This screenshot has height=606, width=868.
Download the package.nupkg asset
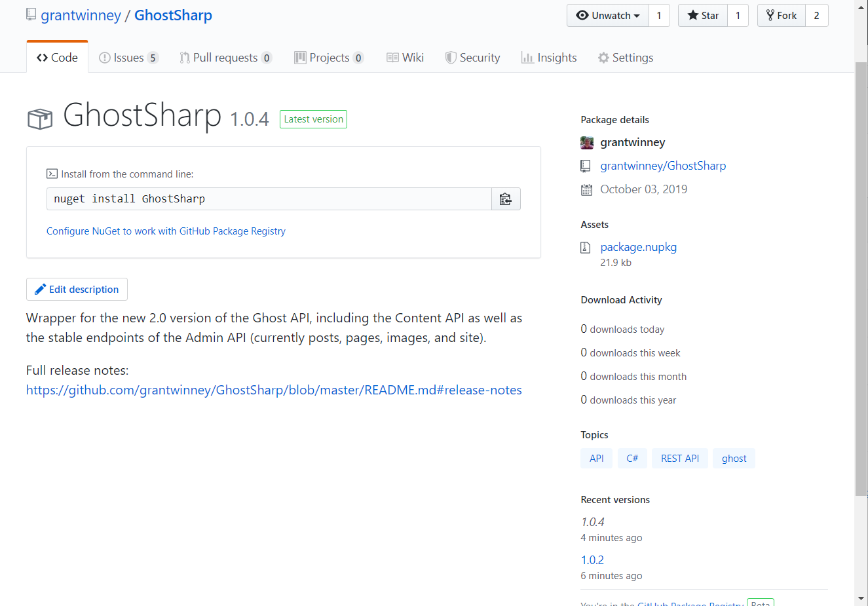[638, 247]
